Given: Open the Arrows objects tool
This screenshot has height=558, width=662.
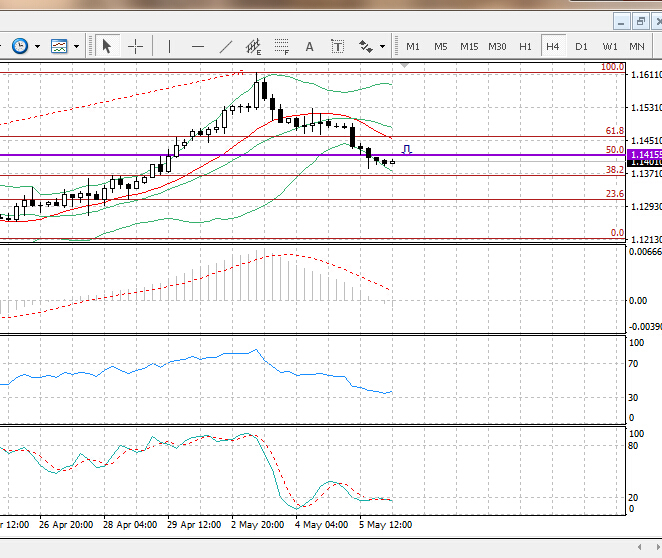Looking at the screenshot, I should coord(366,46).
